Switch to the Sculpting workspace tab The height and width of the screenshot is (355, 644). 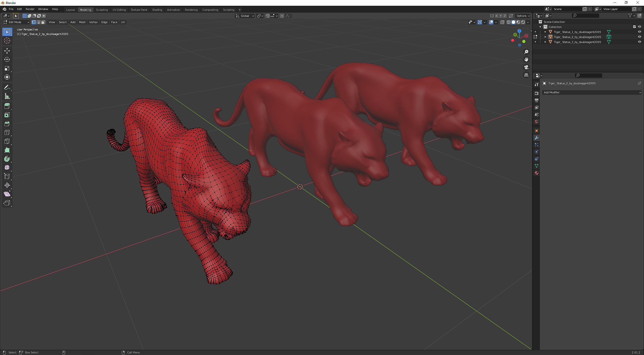(x=102, y=10)
